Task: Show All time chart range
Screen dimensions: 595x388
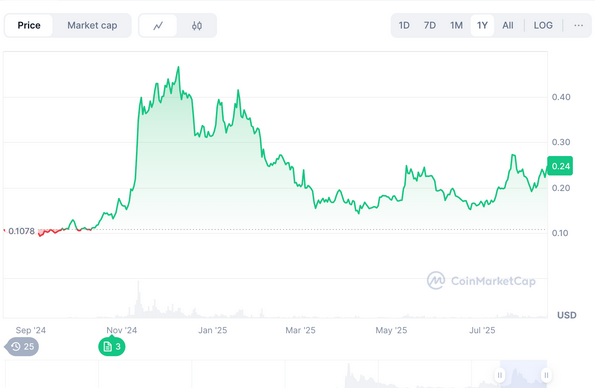Action: pos(508,25)
